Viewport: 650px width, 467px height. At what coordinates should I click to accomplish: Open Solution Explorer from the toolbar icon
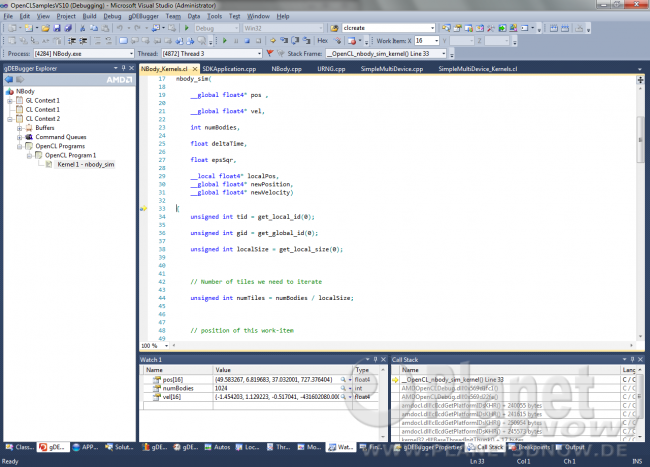tap(446, 28)
